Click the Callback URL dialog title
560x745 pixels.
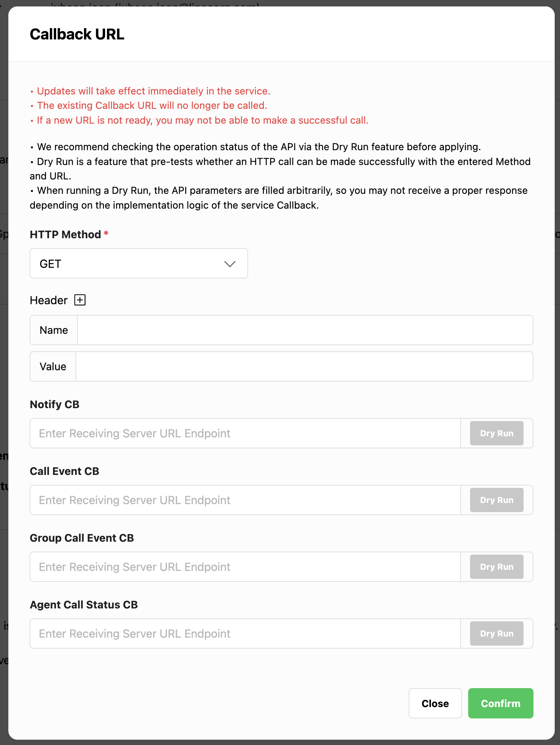[77, 34]
